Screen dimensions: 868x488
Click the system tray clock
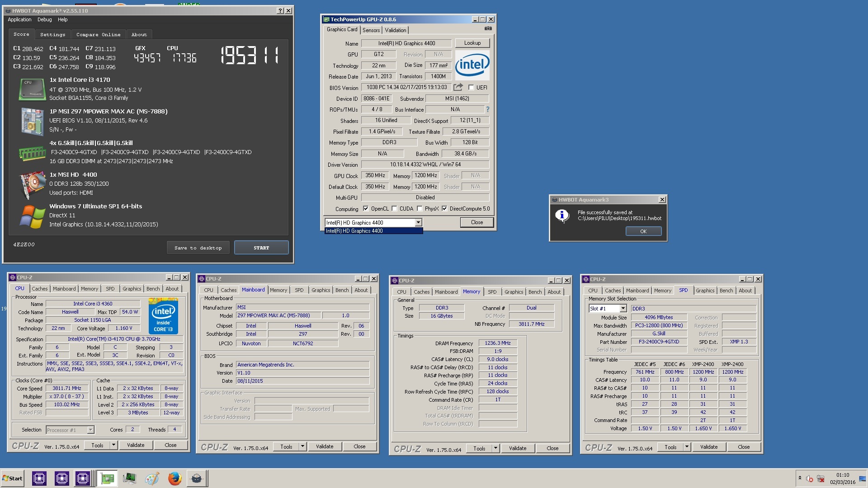[843, 479]
